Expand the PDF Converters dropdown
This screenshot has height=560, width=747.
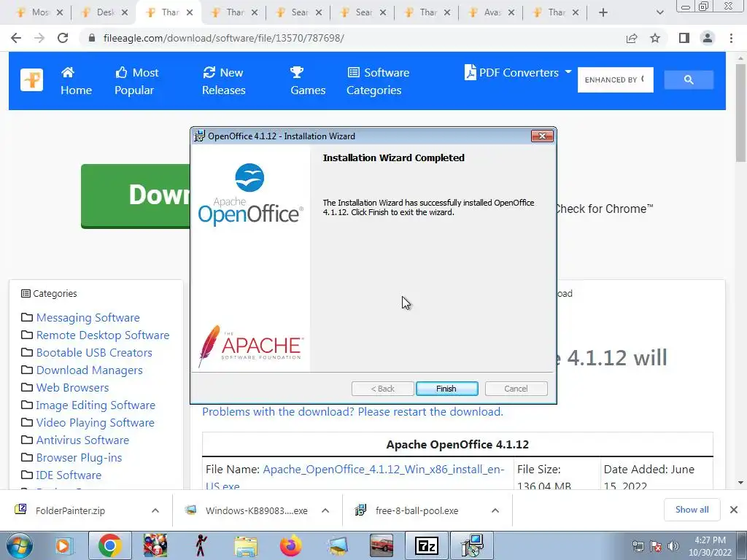tap(518, 72)
